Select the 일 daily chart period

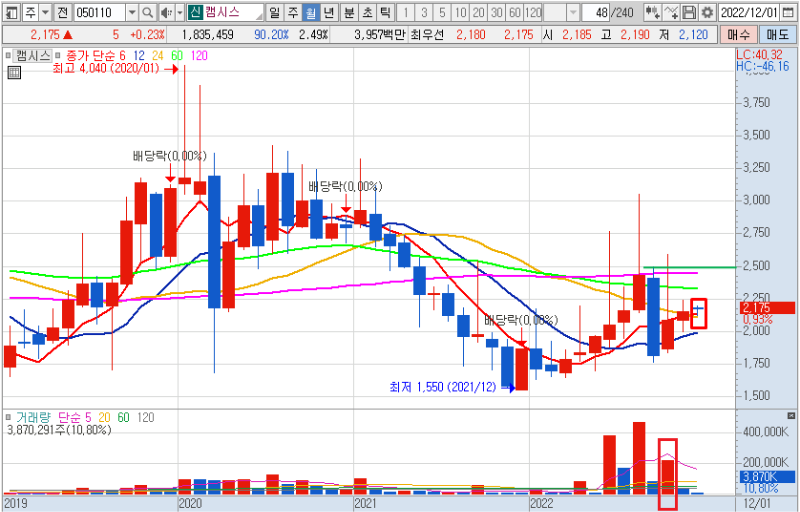coord(275,12)
